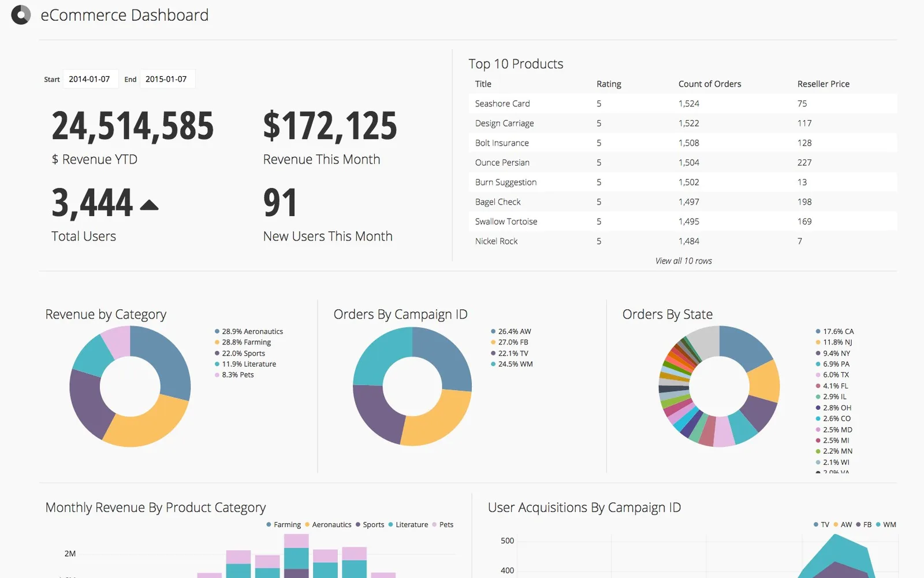Image resolution: width=924 pixels, height=578 pixels.
Task: Click the eCommerce Dashboard logo icon
Action: (x=21, y=15)
